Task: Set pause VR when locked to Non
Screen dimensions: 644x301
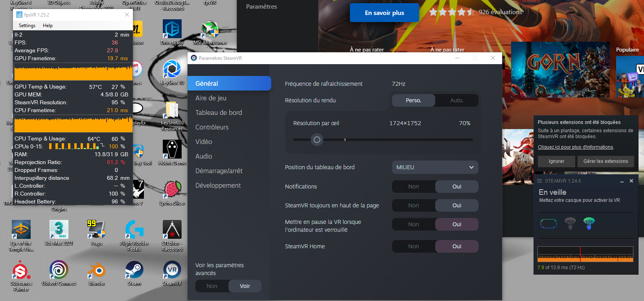Action: (413, 224)
